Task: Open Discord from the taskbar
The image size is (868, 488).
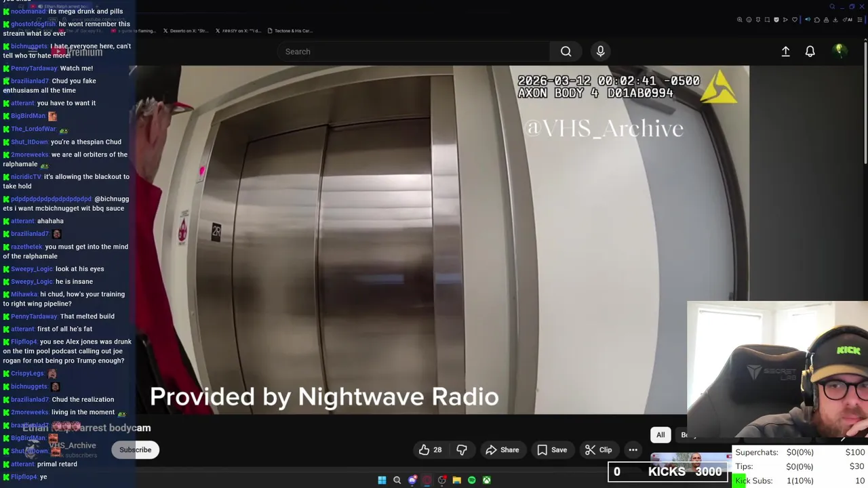Action: click(412, 480)
